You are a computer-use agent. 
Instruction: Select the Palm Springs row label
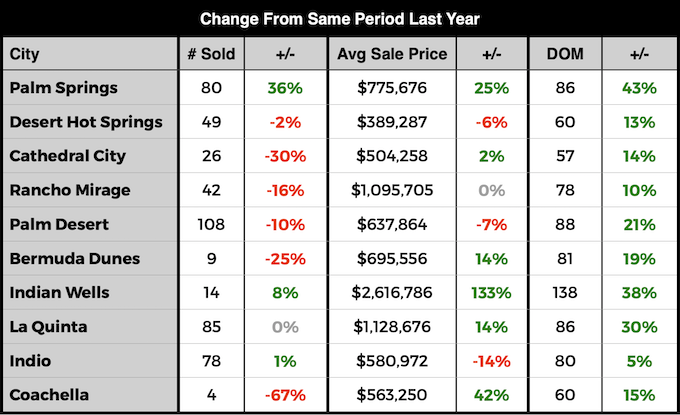click(x=63, y=88)
